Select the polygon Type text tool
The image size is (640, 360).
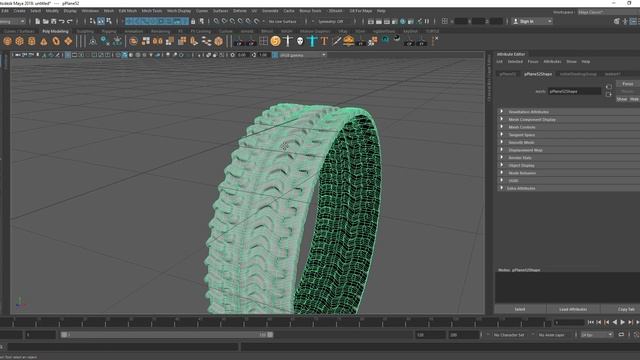click(324, 41)
